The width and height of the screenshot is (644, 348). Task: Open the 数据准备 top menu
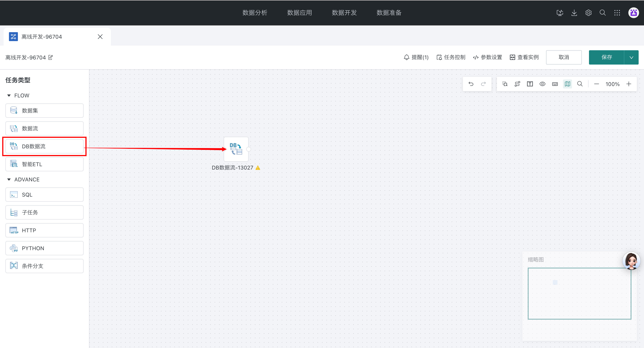click(x=389, y=13)
